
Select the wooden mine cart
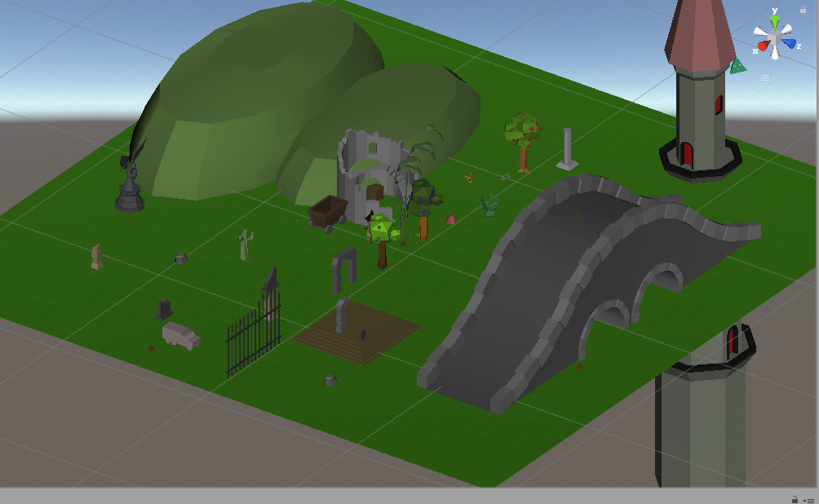[328, 213]
